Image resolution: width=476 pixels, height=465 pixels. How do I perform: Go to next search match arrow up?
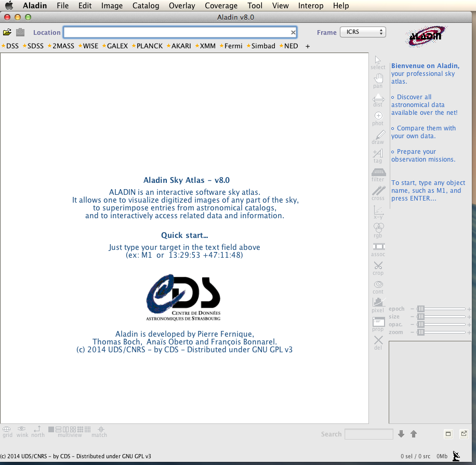414,434
